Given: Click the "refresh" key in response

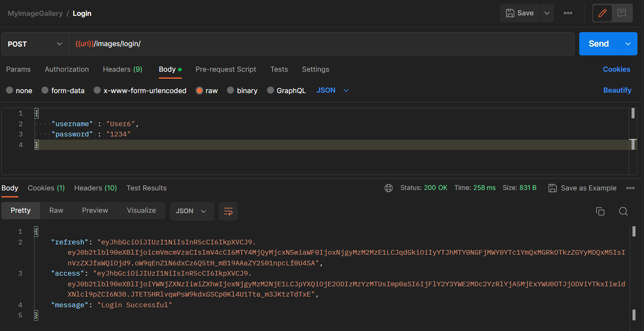Looking at the screenshot, I should (x=70, y=242).
